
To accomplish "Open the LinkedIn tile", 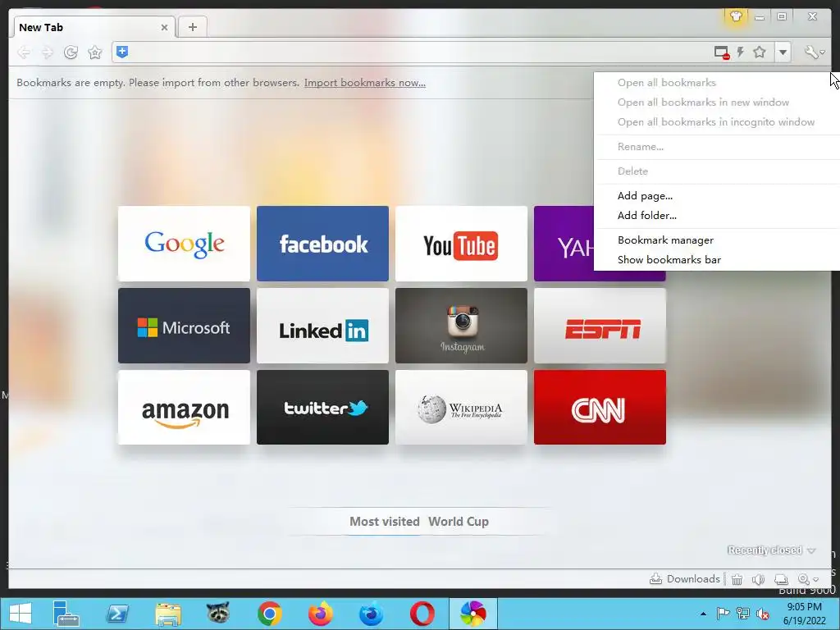I will click(x=322, y=326).
